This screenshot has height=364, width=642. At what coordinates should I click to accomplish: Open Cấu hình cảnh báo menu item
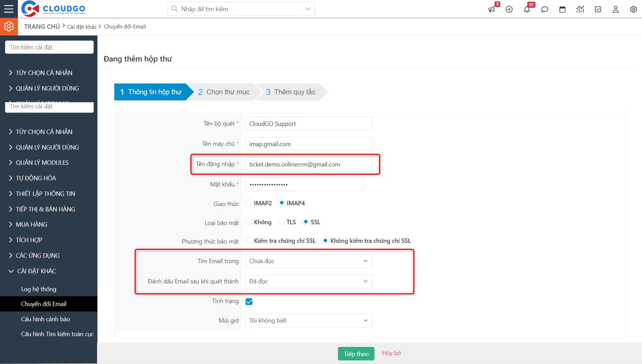(45, 319)
